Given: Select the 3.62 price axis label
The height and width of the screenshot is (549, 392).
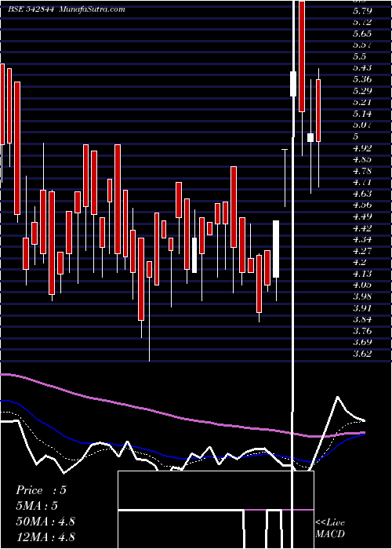Looking at the screenshot, I should click(x=362, y=354).
